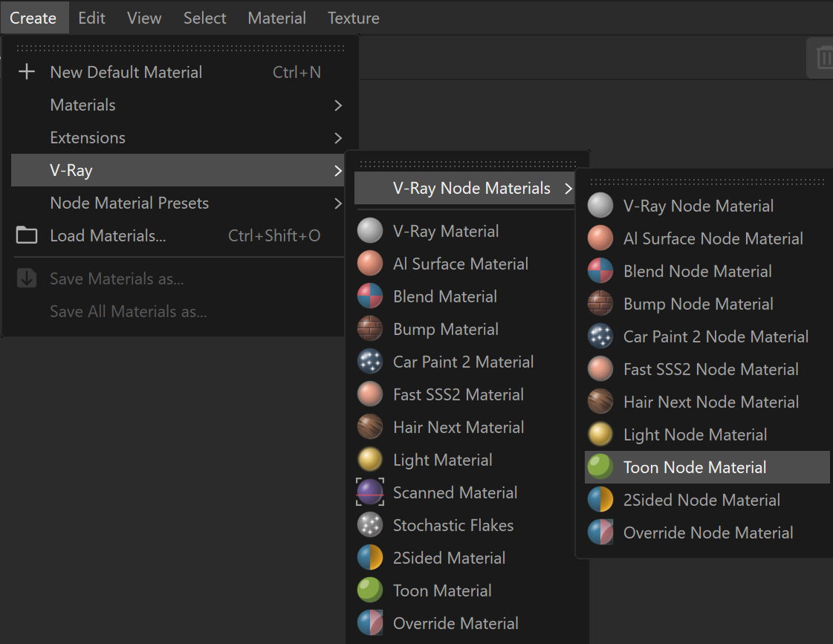This screenshot has width=833, height=644.
Task: Click the Hair Next Node Material icon
Action: (600, 401)
